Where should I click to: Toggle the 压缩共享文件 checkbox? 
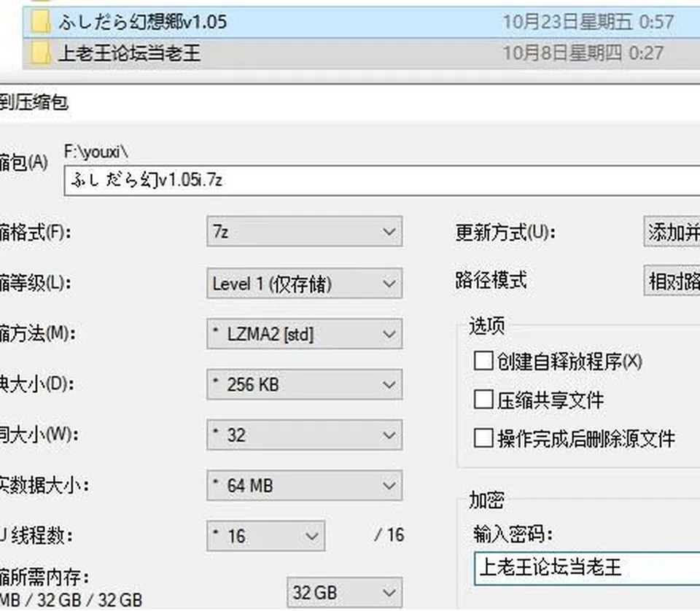click(483, 400)
